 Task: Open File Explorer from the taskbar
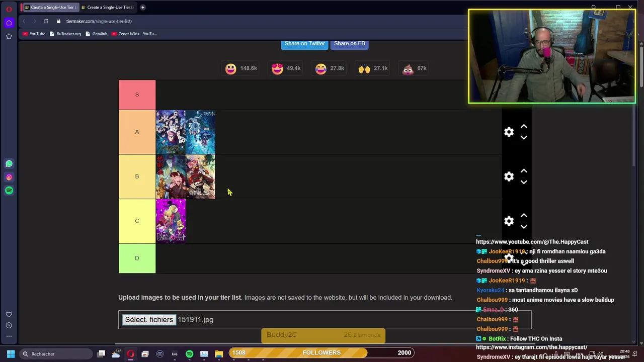219,354
